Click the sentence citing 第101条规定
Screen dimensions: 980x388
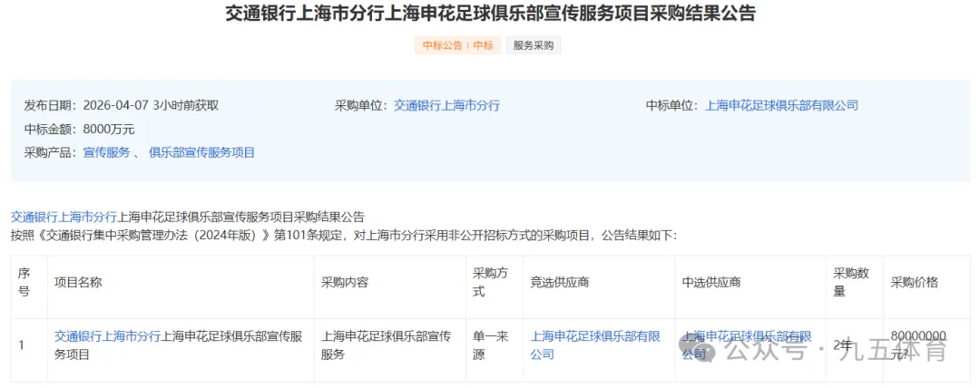tap(344, 236)
